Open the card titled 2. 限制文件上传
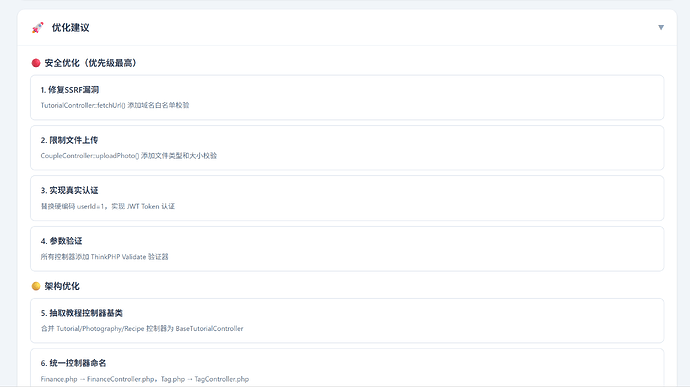The height and width of the screenshot is (387, 690). 347,148
